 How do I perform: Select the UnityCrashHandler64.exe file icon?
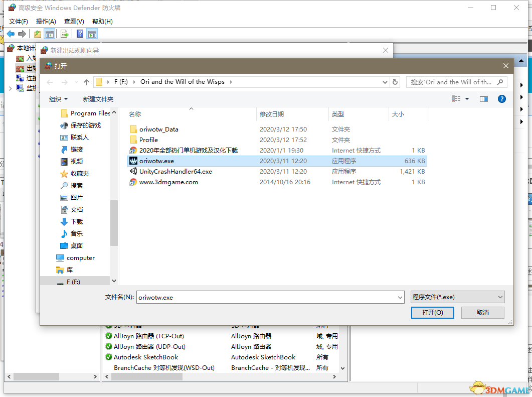[x=133, y=171]
